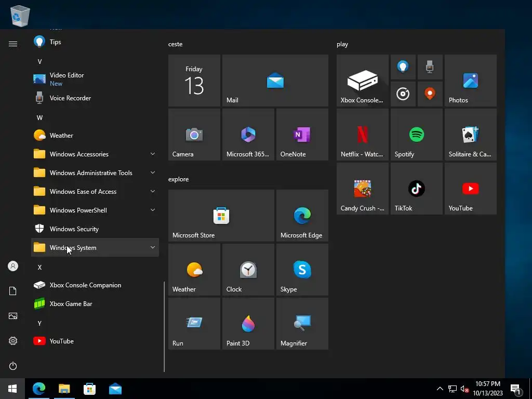Expand the Windows Accessories folder
The image size is (532, 399).
95,154
